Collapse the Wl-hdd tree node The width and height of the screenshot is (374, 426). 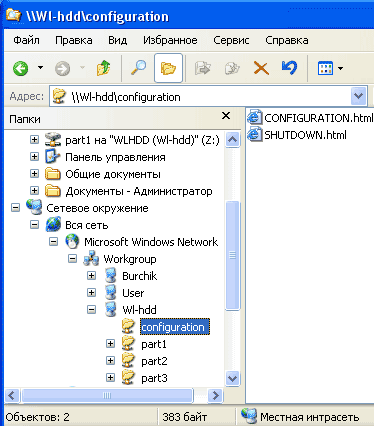91,310
